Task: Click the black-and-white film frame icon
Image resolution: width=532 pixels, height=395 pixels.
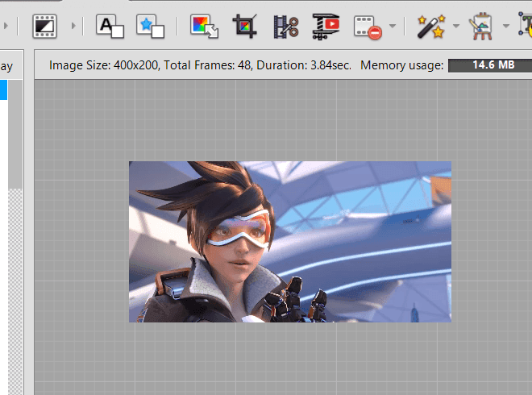Action: [x=45, y=26]
